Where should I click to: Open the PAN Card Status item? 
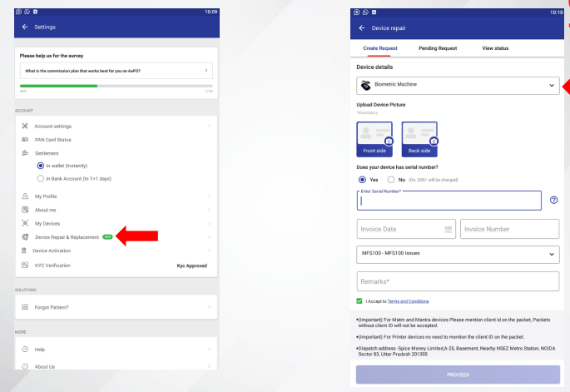(116, 140)
